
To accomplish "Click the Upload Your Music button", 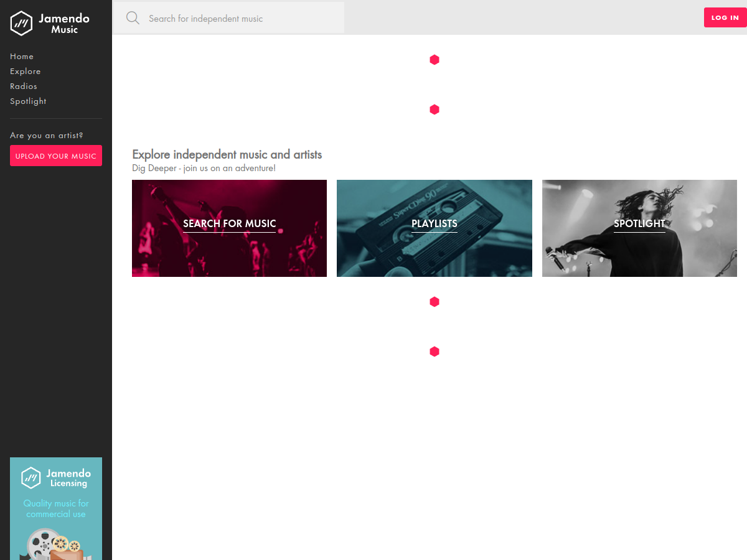I will coord(56,156).
